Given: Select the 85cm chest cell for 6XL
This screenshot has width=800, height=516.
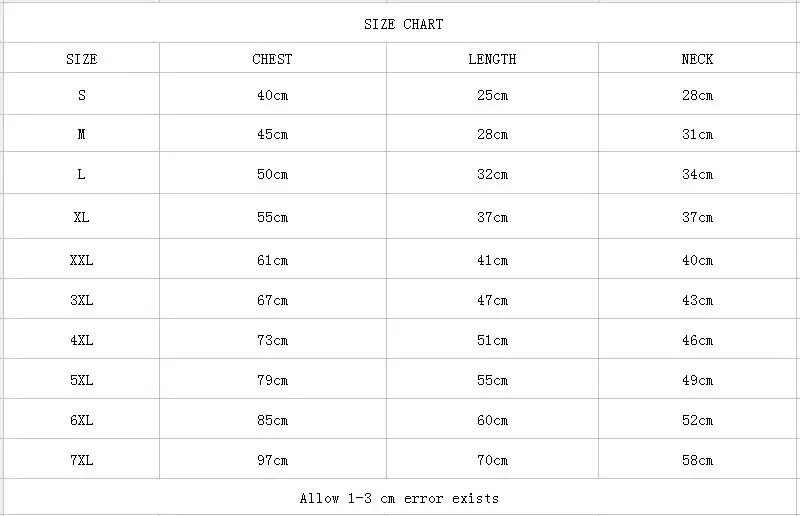Looking at the screenshot, I should (272, 419).
